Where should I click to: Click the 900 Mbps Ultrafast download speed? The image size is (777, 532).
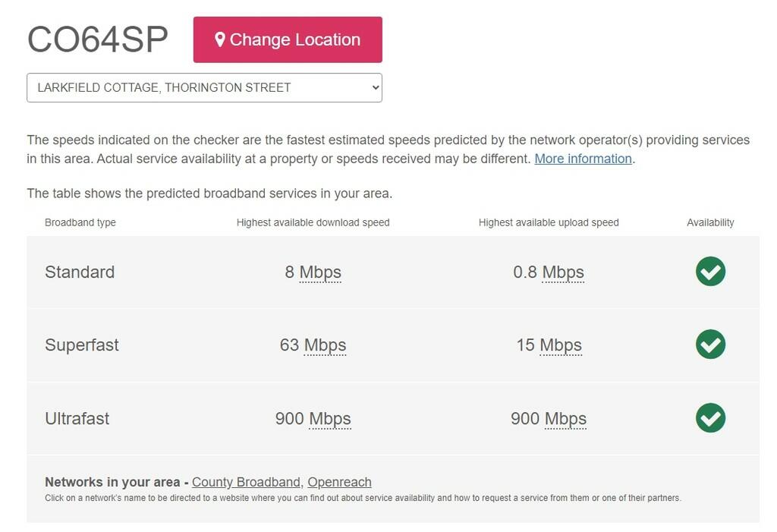(313, 418)
